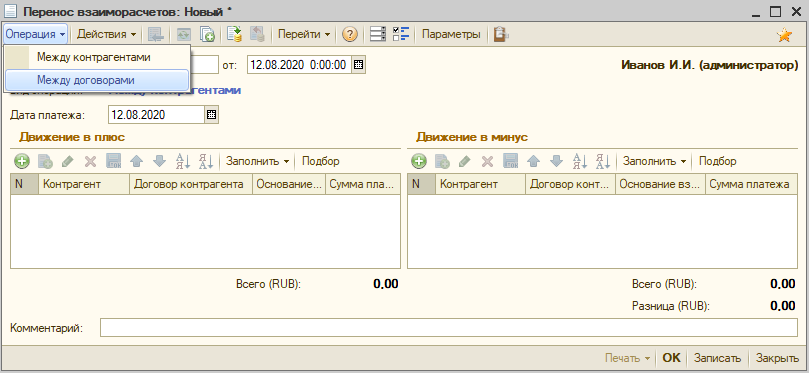Click the OK button
The width and height of the screenshot is (809, 373).
tap(671, 358)
